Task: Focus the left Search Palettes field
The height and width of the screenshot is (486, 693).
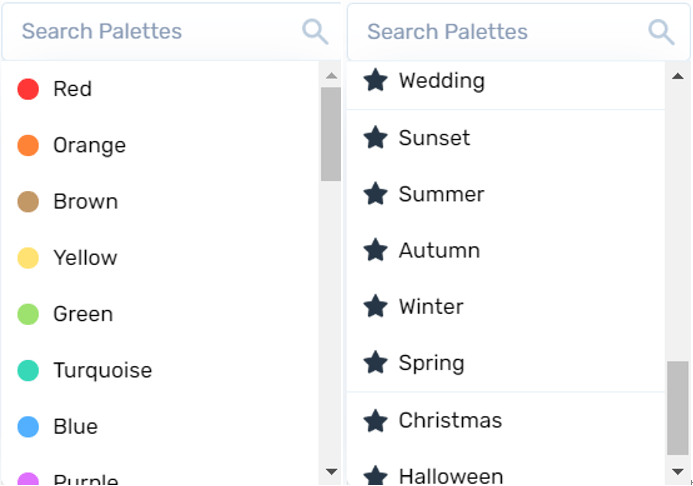Action: tap(171, 32)
